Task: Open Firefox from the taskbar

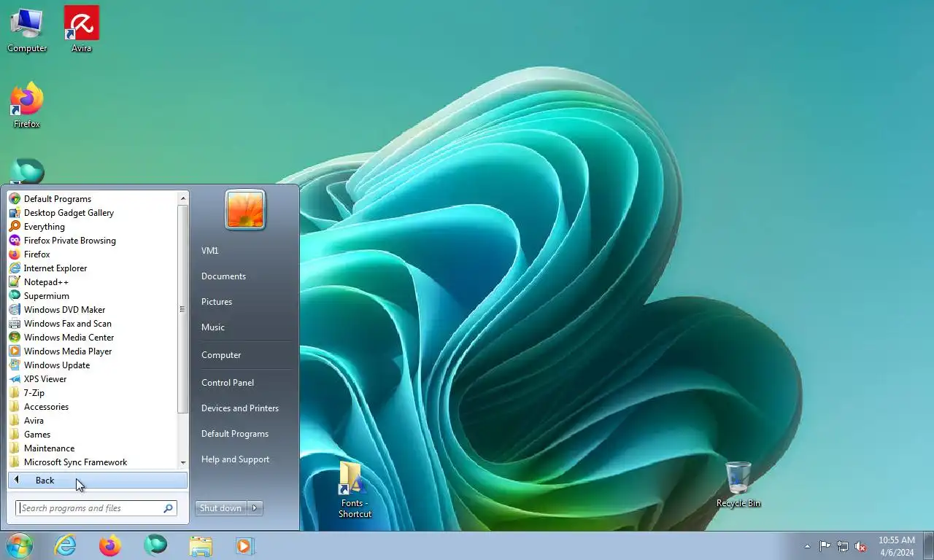Action: 110,545
